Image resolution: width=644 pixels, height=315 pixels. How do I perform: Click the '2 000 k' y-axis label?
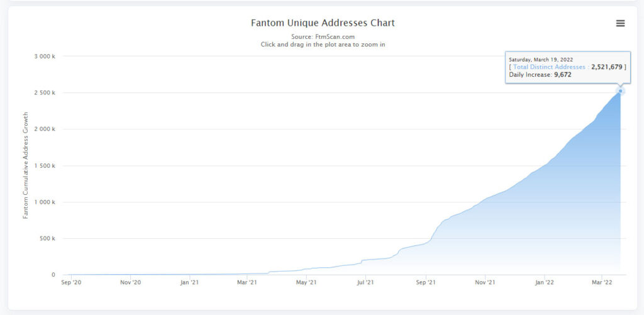pyautogui.click(x=45, y=130)
